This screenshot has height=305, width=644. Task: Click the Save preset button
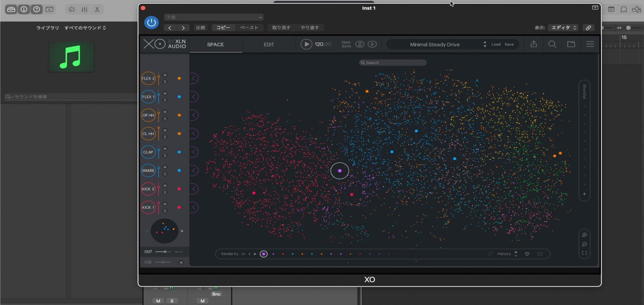point(509,44)
